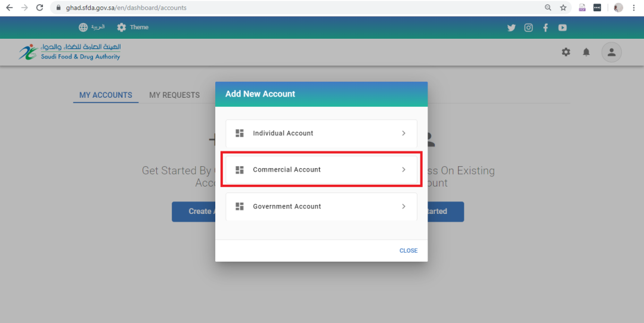Screen dimensions: 644x323
Task: Open the user profile avatar menu
Action: (612, 52)
